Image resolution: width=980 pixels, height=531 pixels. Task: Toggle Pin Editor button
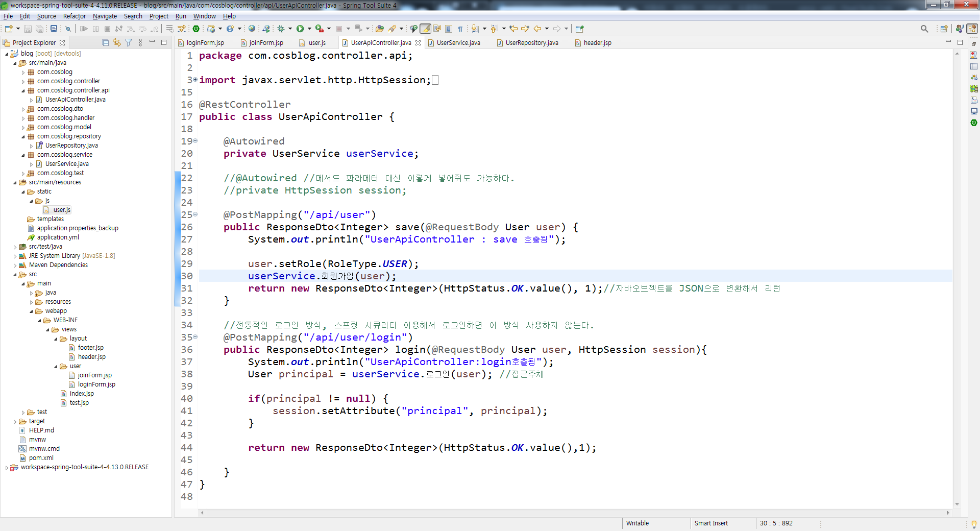pyautogui.click(x=579, y=29)
